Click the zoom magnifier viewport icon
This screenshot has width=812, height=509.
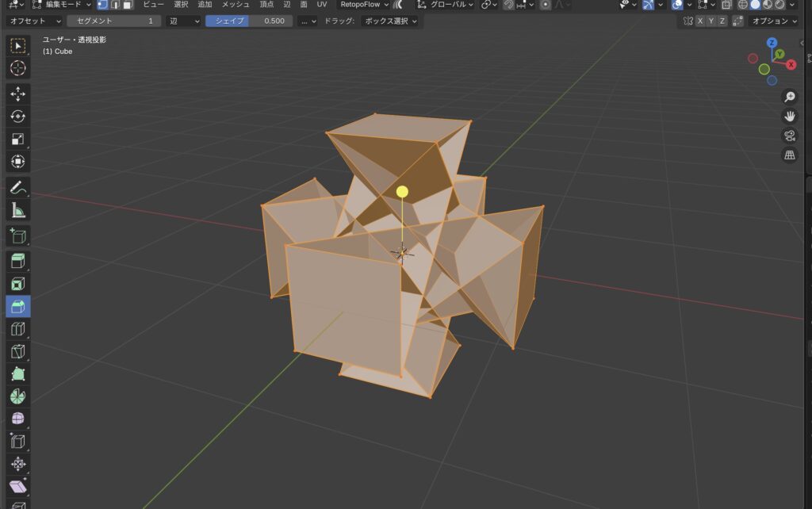[790, 97]
